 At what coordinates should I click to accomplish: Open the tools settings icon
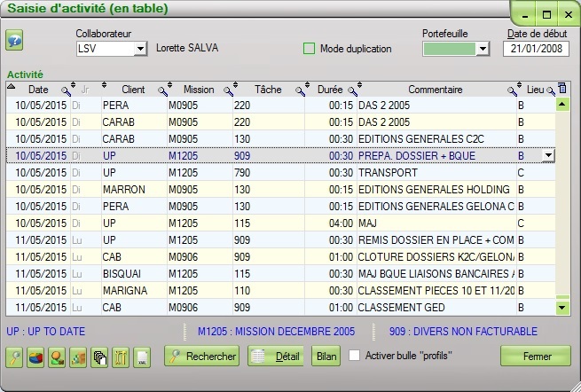121,357
